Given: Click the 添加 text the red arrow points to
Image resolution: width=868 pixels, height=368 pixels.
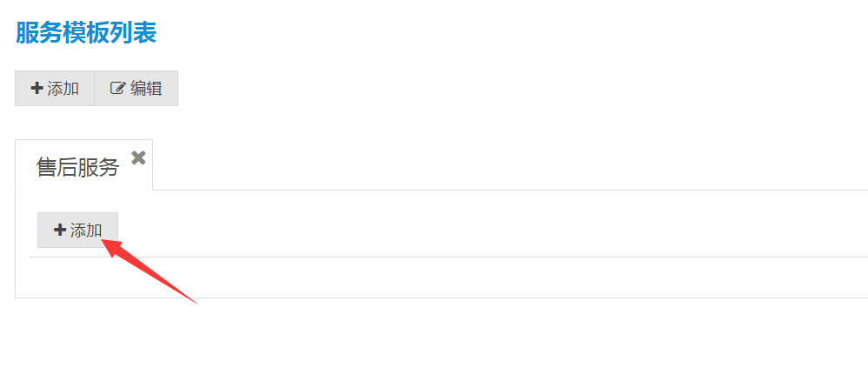Looking at the screenshot, I should (x=86, y=230).
